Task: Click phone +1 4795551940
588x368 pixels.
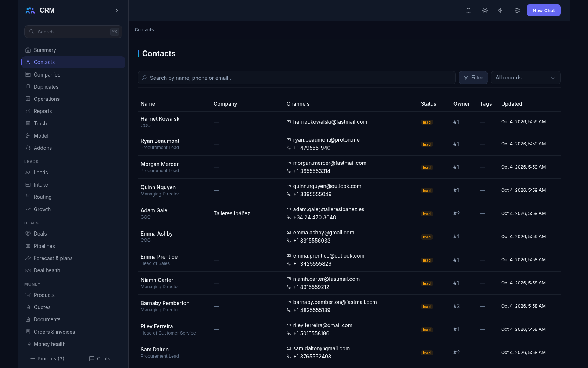Action: tap(312, 148)
